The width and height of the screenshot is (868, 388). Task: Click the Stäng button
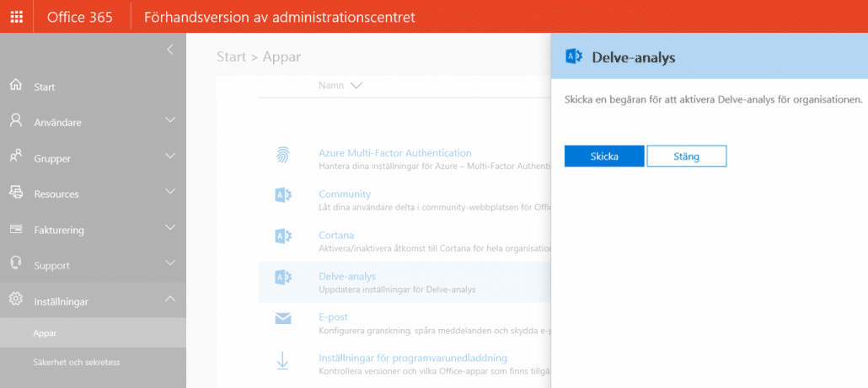(687, 157)
